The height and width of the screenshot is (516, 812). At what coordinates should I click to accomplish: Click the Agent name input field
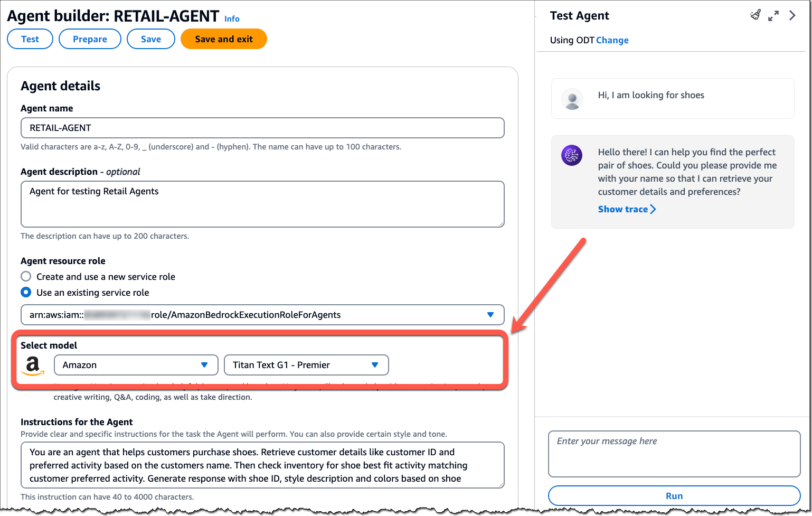coord(262,128)
